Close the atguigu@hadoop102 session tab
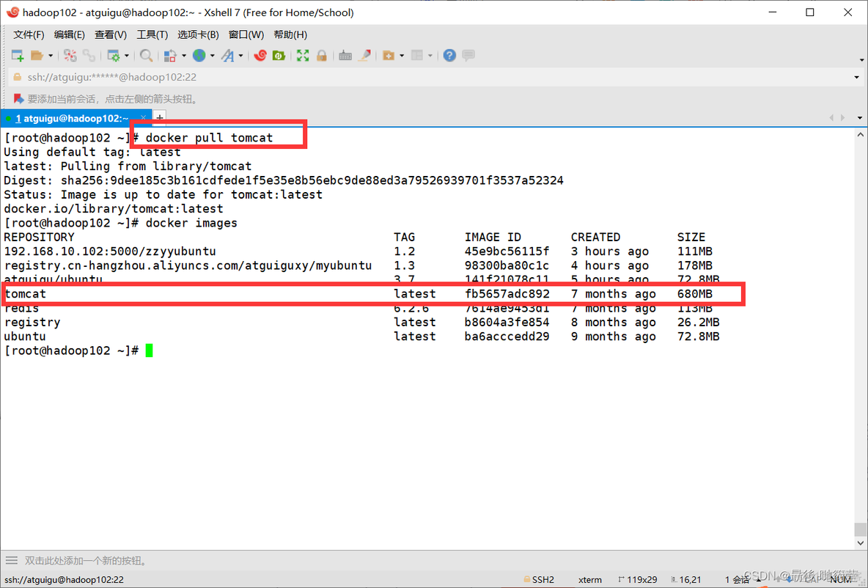Viewport: 868px width, 588px height. point(144,118)
